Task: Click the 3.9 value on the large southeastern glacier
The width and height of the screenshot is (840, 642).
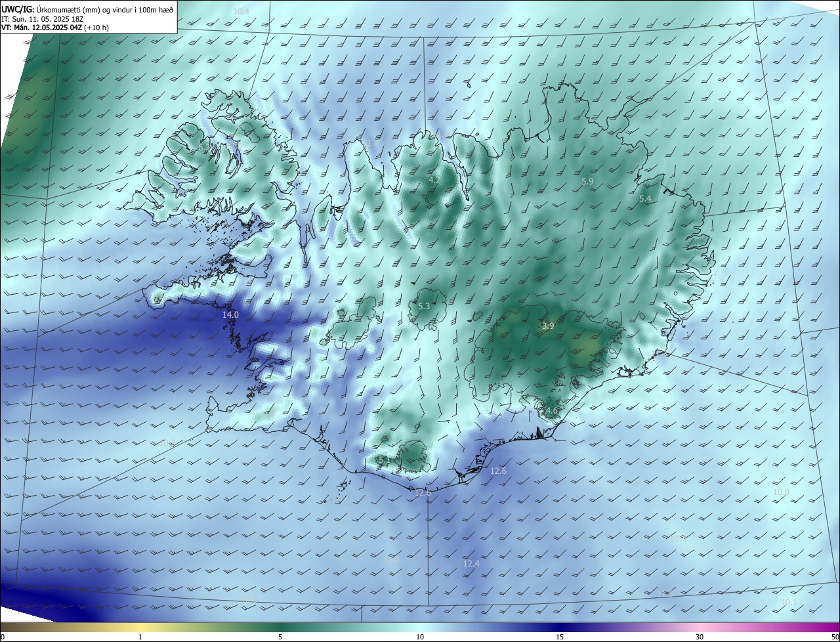Action: click(548, 326)
